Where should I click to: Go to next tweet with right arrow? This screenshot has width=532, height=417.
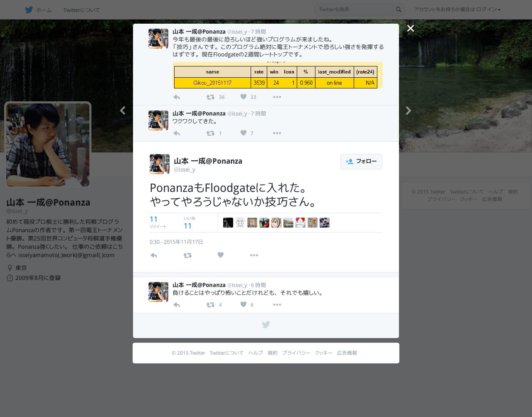point(409,110)
